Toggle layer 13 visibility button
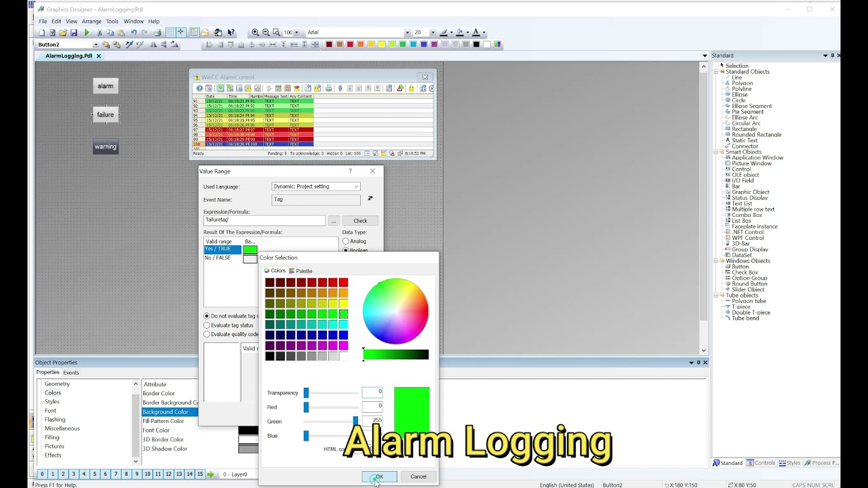The height and width of the screenshot is (488, 868). point(179,474)
